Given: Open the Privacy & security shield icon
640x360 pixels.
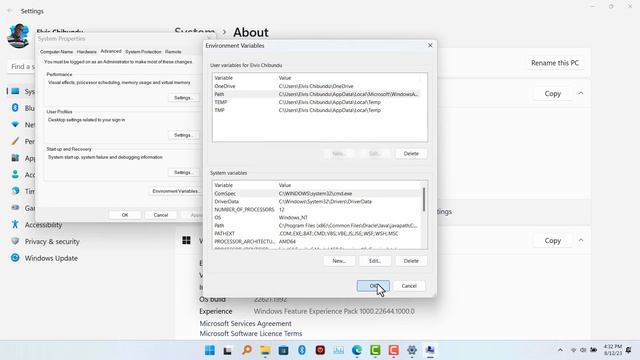Looking at the screenshot, I should [x=15, y=241].
